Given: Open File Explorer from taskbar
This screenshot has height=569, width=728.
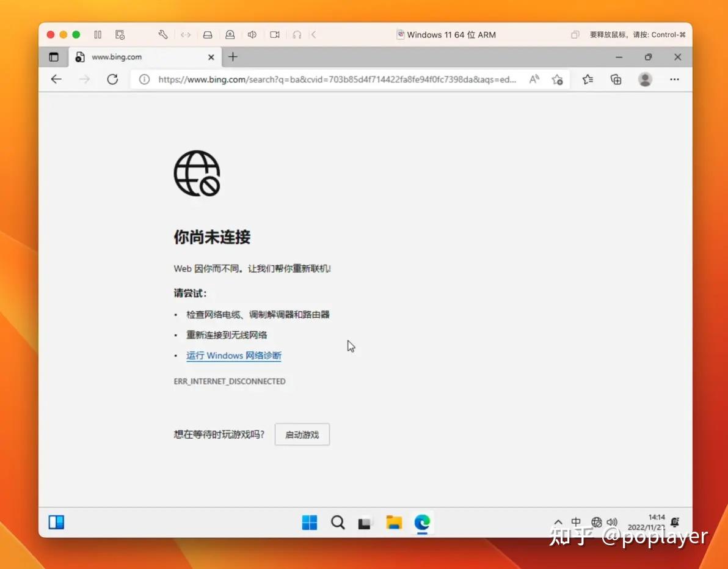Looking at the screenshot, I should point(394,523).
